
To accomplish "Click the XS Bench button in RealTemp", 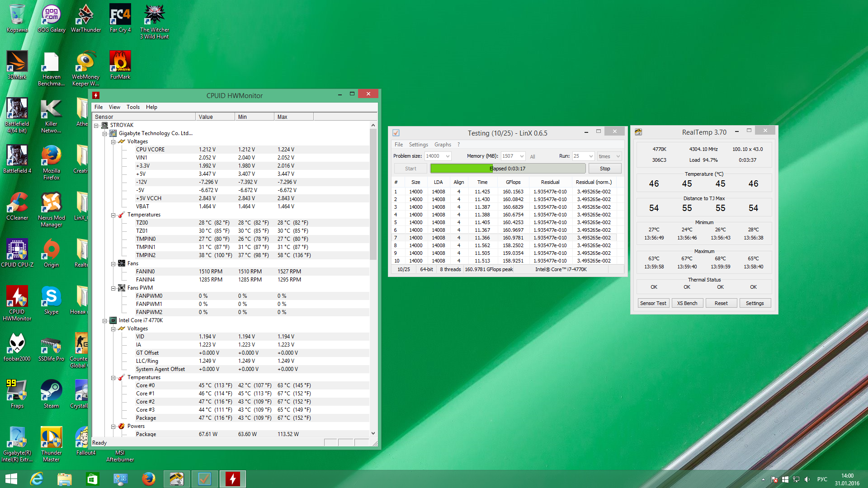I will [687, 303].
